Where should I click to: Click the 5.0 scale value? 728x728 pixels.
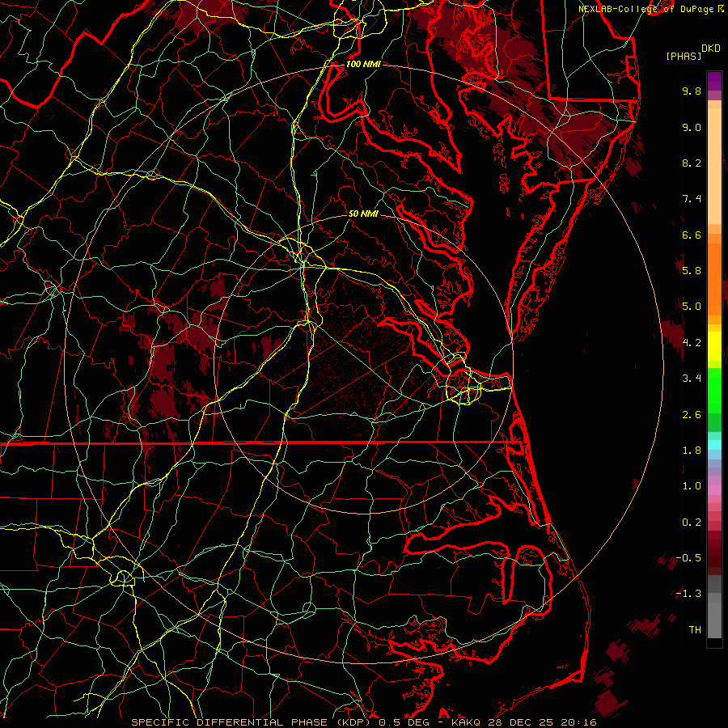pos(692,307)
